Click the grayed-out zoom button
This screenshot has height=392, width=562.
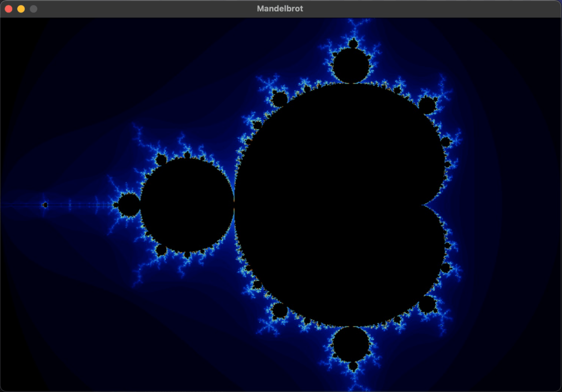tap(33, 9)
